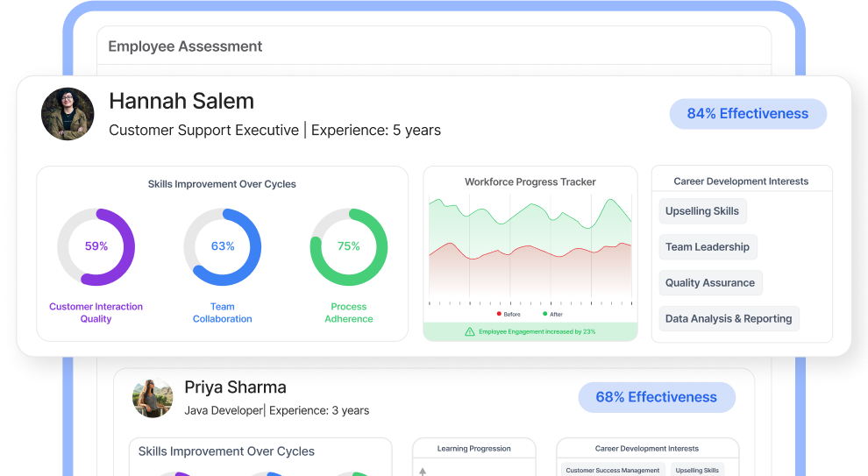This screenshot has height=476, width=868.
Task: Select the Team Leadership tag
Action: 708,247
